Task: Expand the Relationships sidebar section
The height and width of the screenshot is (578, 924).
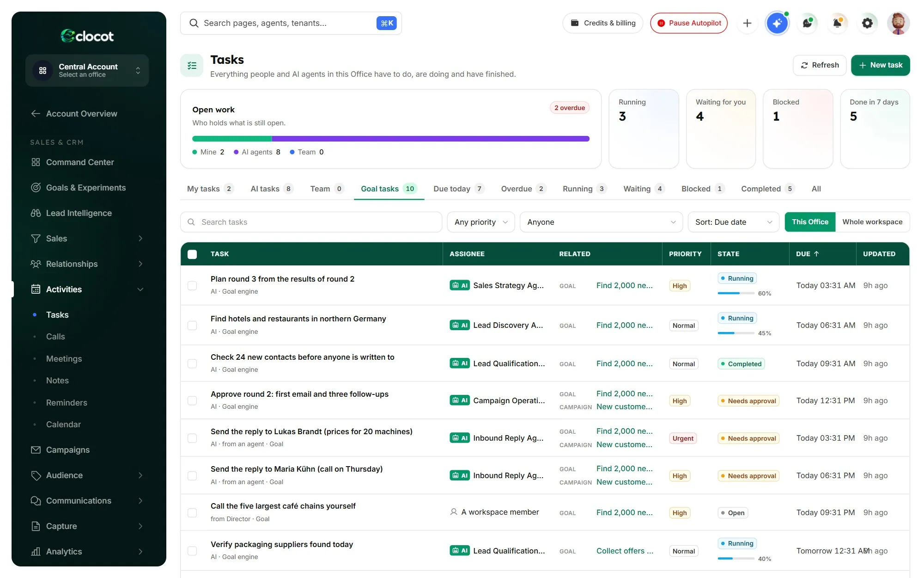Action: click(x=140, y=264)
